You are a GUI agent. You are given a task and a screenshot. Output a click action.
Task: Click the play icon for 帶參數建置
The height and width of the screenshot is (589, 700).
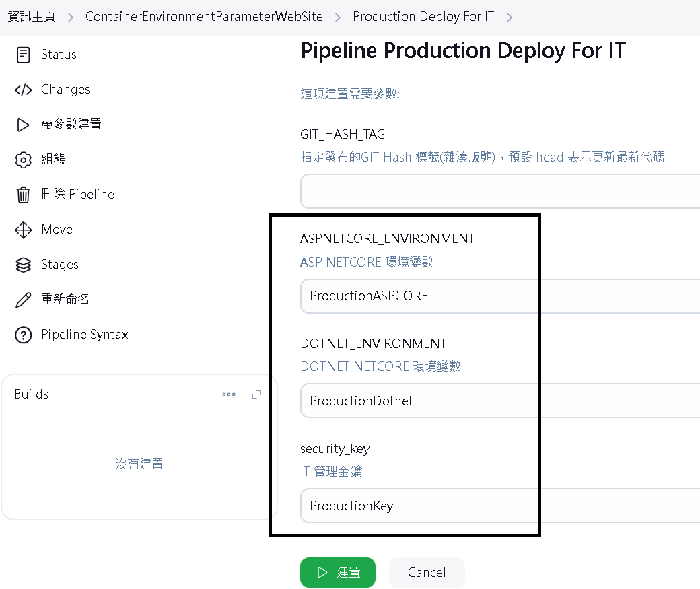coord(23,125)
